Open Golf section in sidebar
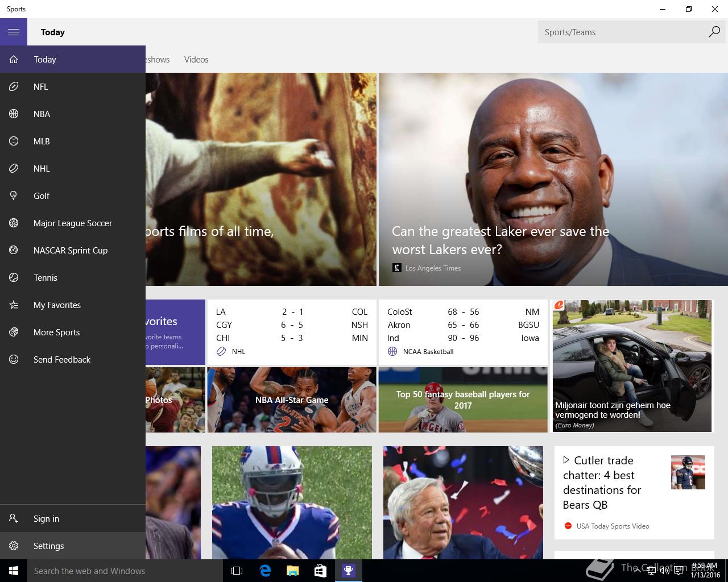The image size is (728, 582). tap(73, 196)
